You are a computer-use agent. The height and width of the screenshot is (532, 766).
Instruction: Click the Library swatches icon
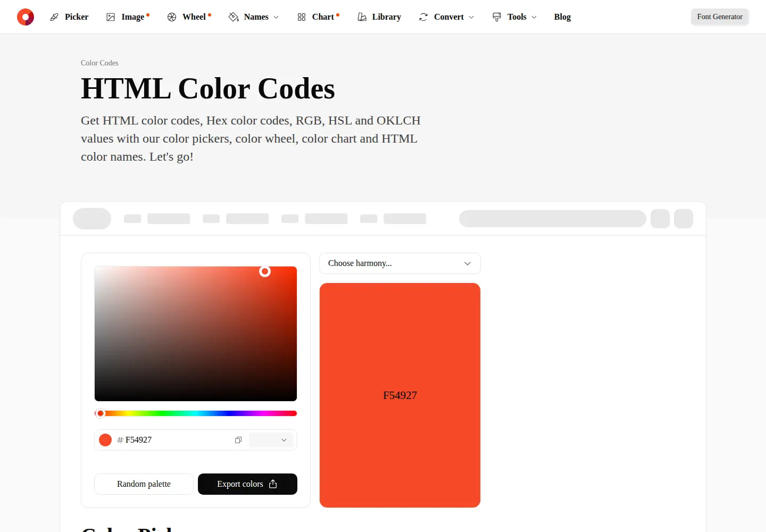pos(362,17)
